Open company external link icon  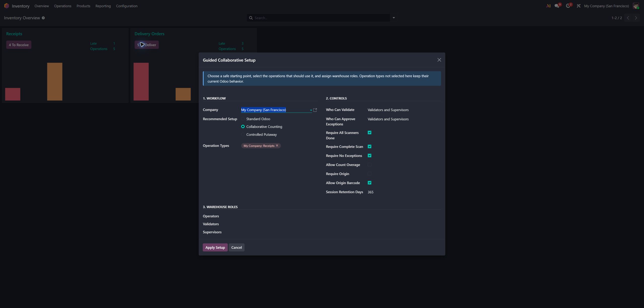point(315,110)
